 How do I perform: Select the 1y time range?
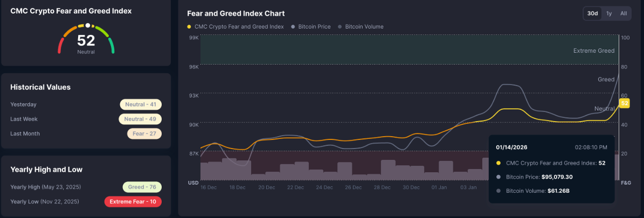point(609,13)
